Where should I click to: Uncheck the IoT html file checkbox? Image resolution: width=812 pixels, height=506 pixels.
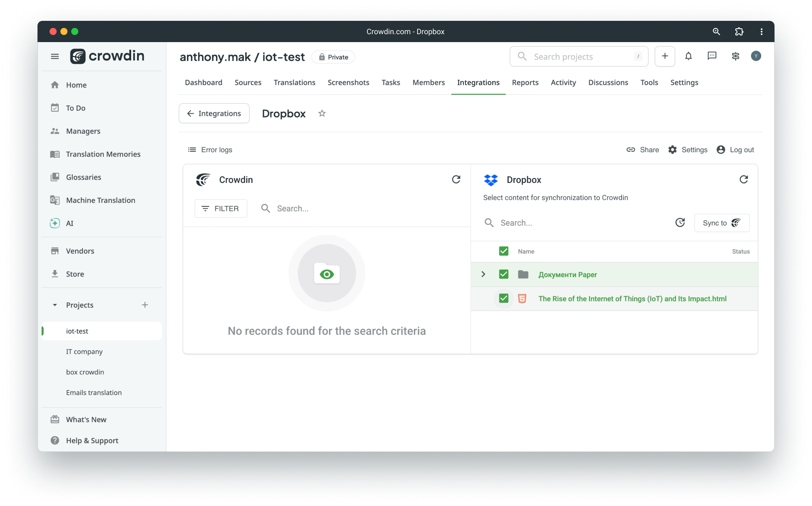coord(503,298)
